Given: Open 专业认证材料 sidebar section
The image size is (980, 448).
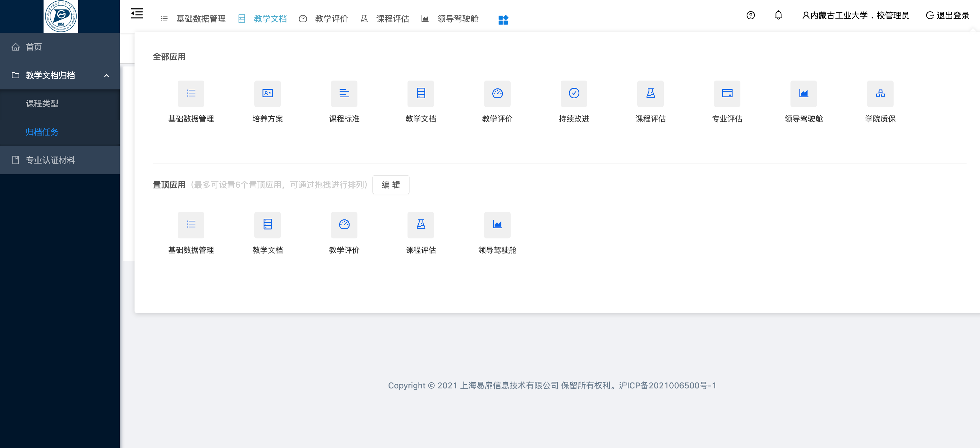Looking at the screenshot, I should pyautogui.click(x=50, y=160).
